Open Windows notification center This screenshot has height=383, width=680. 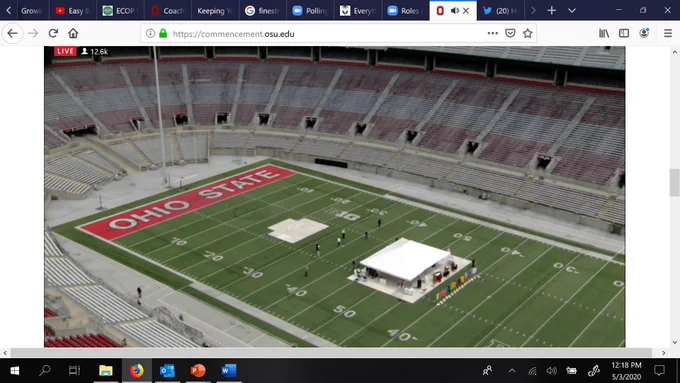[659, 370]
